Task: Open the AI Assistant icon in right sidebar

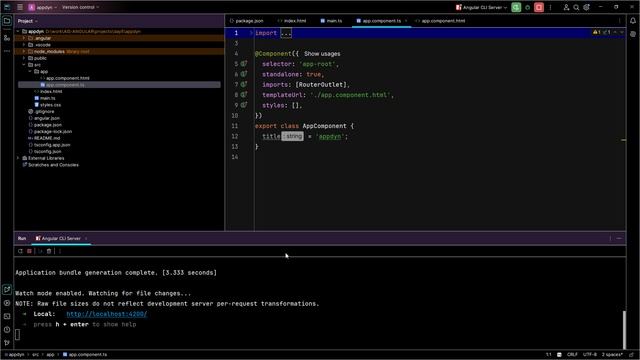Action: pyautogui.click(x=633, y=34)
